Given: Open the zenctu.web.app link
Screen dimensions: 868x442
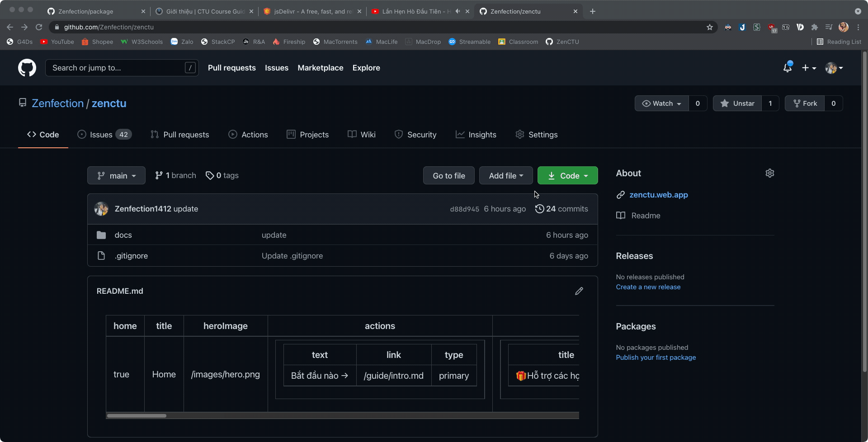Looking at the screenshot, I should [659, 195].
